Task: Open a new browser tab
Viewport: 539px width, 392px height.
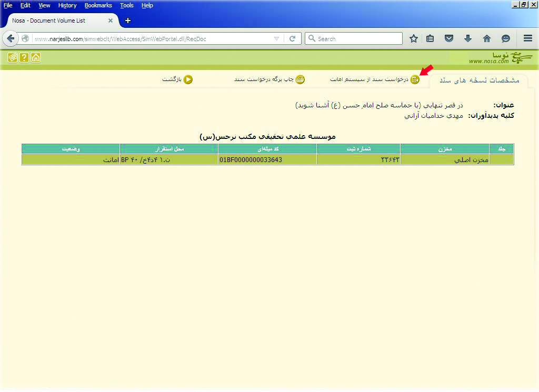Action: click(128, 21)
